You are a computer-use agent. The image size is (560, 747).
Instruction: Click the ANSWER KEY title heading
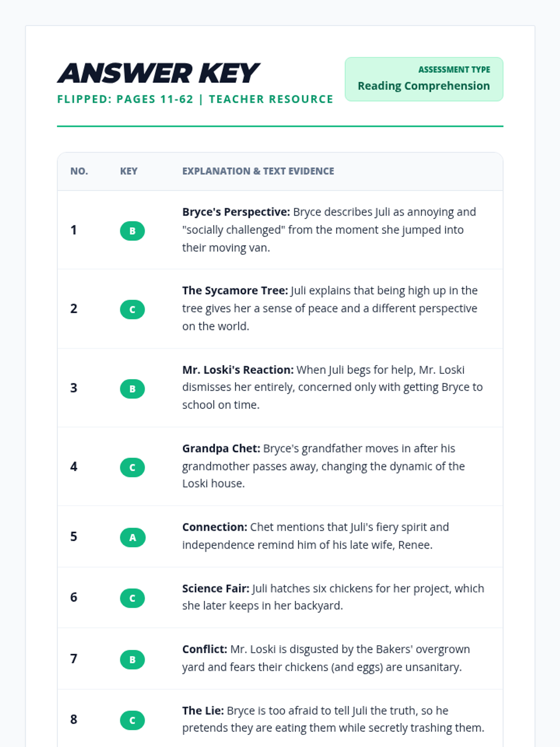[158, 73]
